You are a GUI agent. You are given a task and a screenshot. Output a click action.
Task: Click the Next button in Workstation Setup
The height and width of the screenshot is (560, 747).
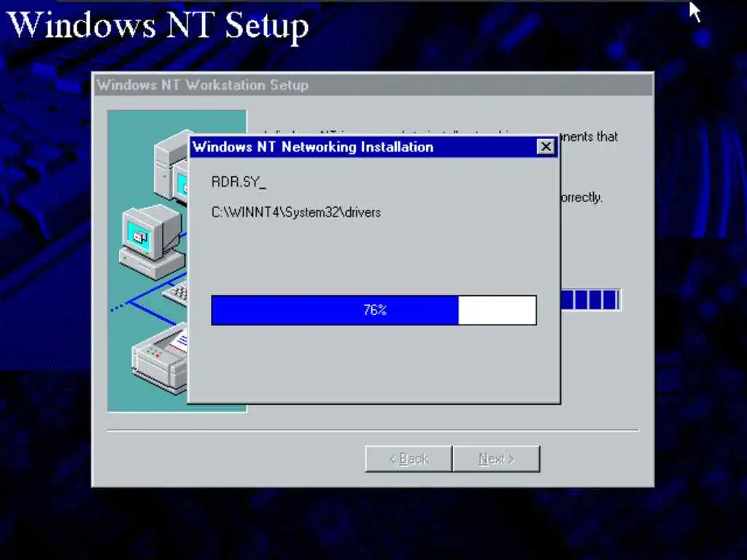pos(496,459)
